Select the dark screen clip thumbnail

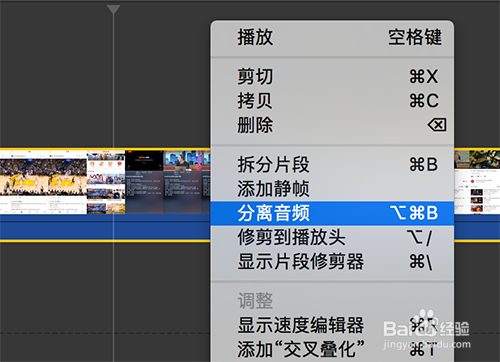144,182
